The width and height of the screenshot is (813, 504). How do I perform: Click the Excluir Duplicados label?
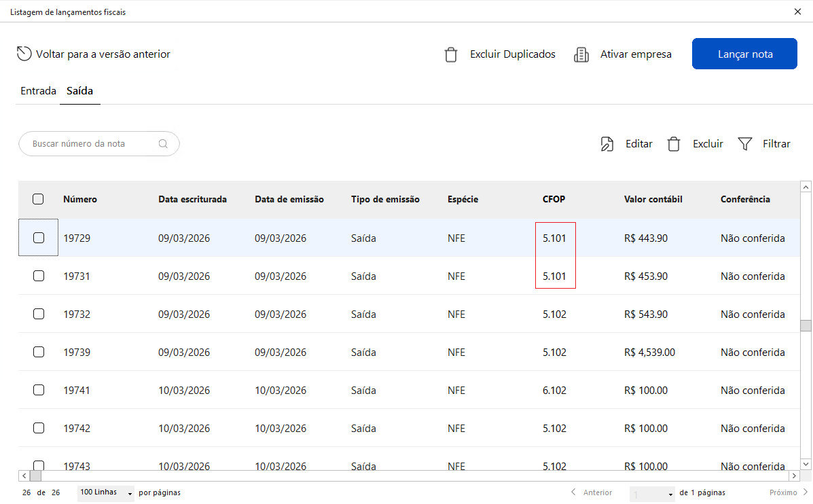point(512,54)
